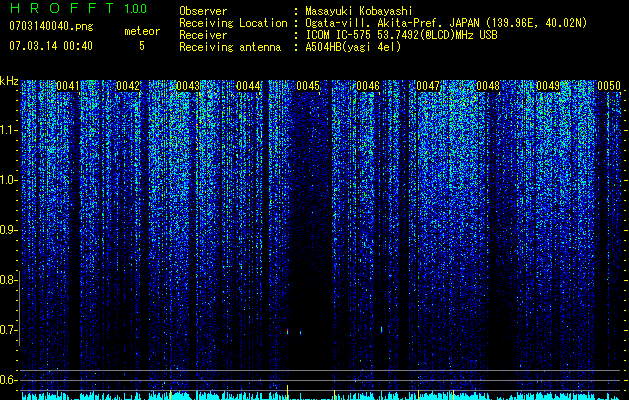Screen dimensions: 629x400
Task: Click the timestamp 07.03.14 00:40
Action: (51, 46)
